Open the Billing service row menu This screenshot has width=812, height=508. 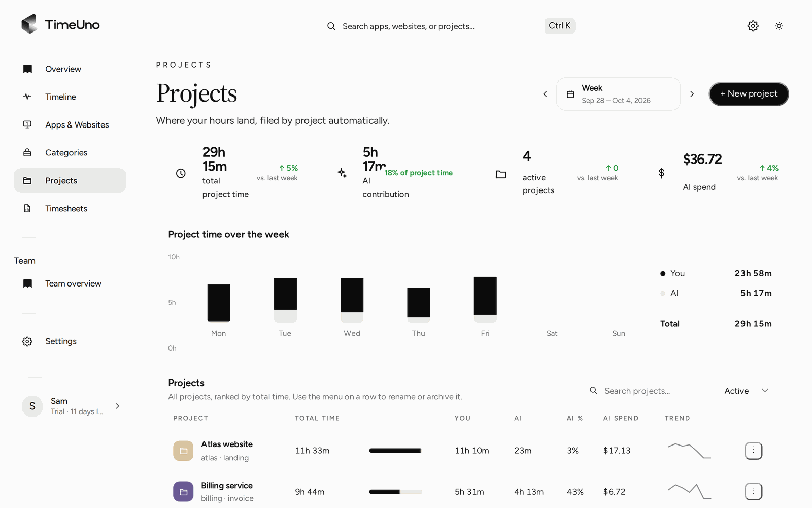pos(754,491)
